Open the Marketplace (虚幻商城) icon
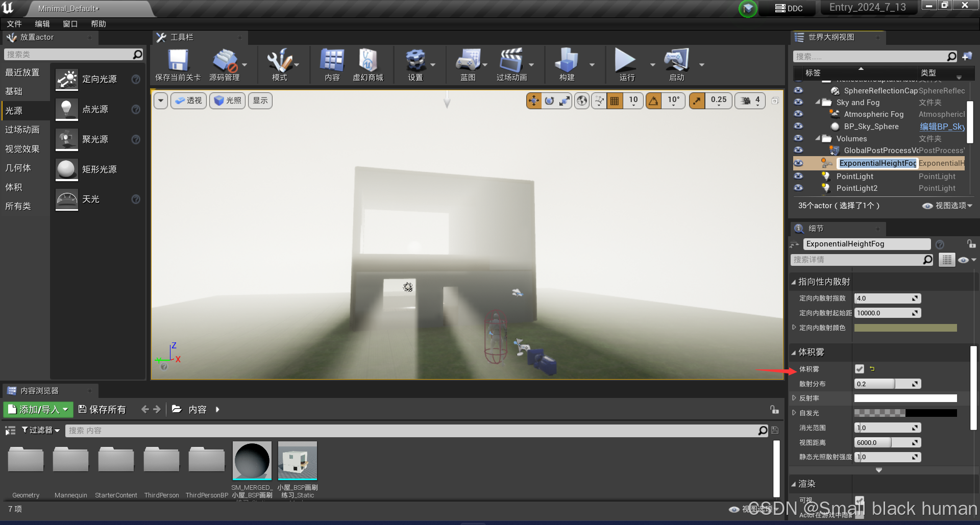 (367, 61)
